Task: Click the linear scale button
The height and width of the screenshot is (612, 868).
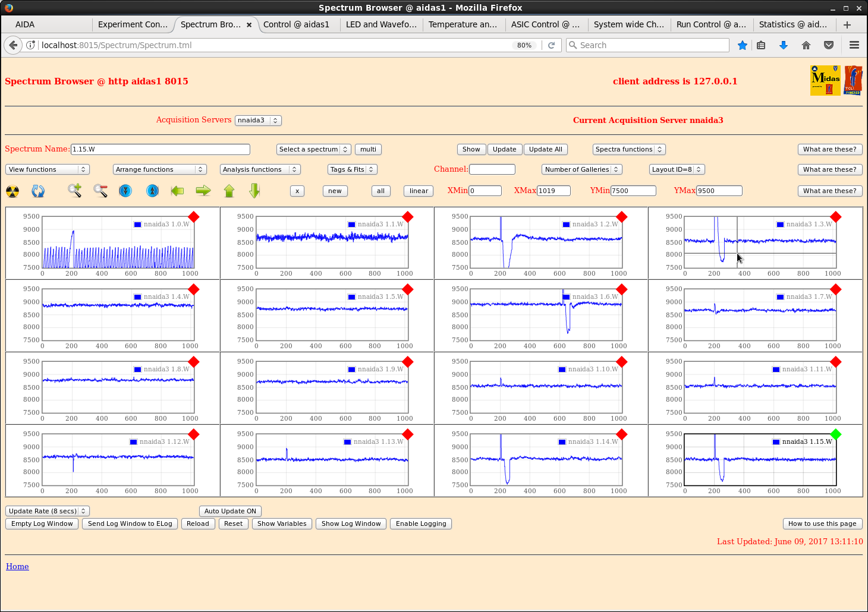Action: click(x=419, y=191)
